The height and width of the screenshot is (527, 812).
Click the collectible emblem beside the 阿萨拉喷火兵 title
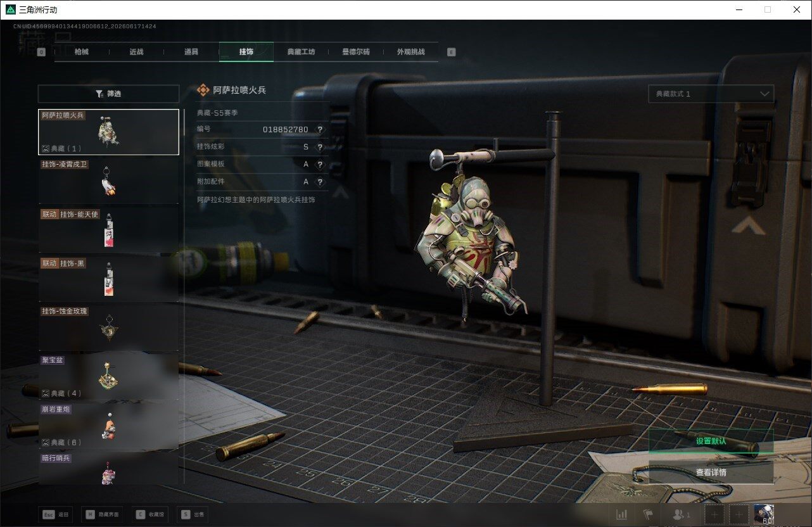pyautogui.click(x=203, y=90)
